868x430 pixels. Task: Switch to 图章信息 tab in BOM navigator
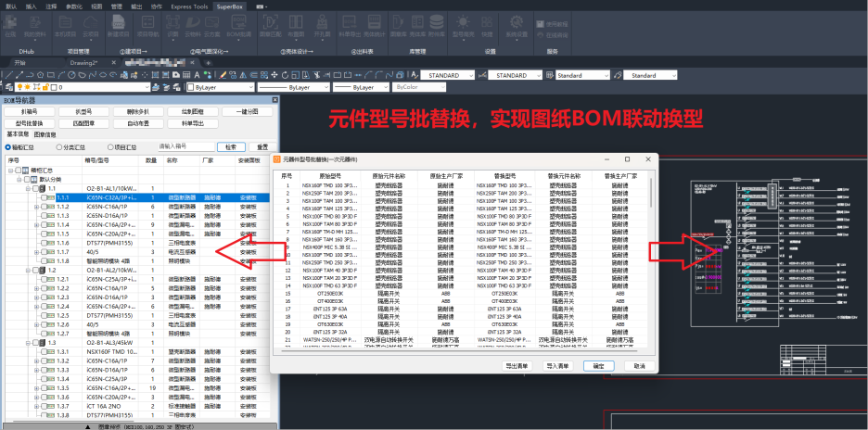click(x=45, y=134)
